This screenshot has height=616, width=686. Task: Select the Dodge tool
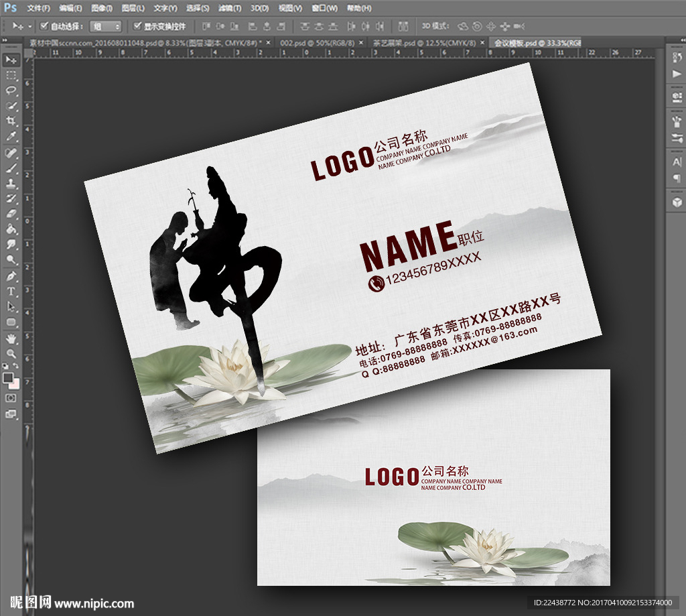[11, 261]
